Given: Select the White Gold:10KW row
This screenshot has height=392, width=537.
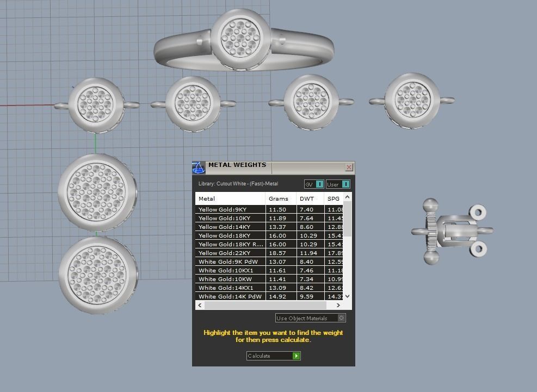Looking at the screenshot, I should pos(269,279).
